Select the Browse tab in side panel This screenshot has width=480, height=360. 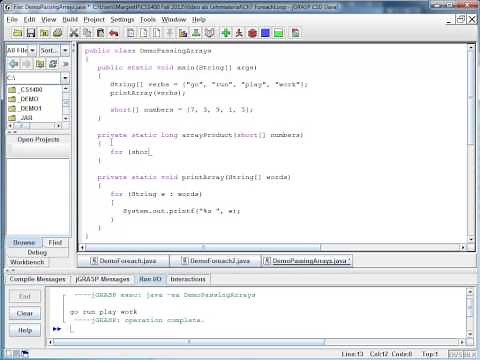point(24,243)
